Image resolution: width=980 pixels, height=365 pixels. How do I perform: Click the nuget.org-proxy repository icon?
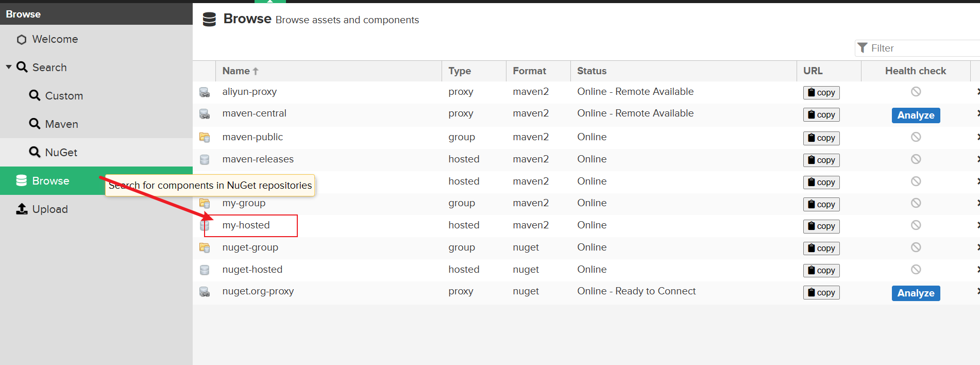pos(205,292)
